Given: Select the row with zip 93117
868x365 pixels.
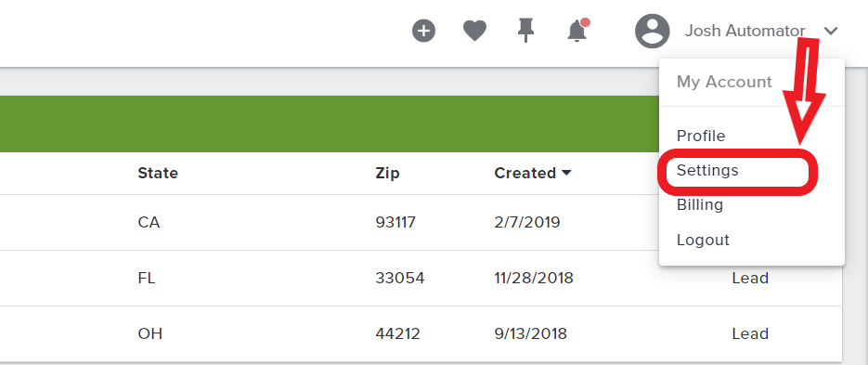Looking at the screenshot, I should tap(421, 222).
